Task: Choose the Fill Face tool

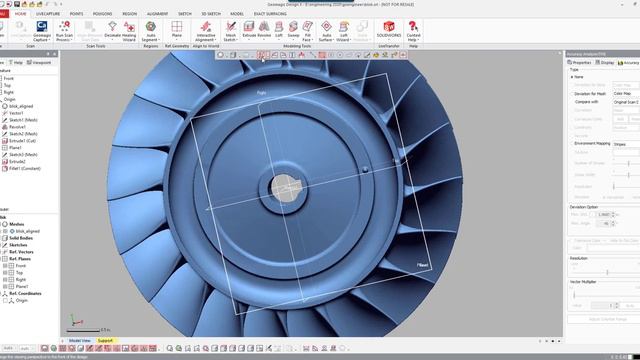Action: pyautogui.click(x=307, y=31)
